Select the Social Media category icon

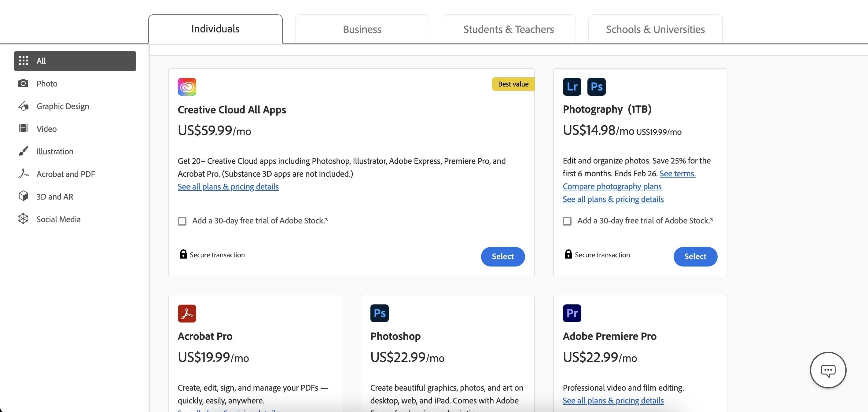pyautogui.click(x=23, y=219)
